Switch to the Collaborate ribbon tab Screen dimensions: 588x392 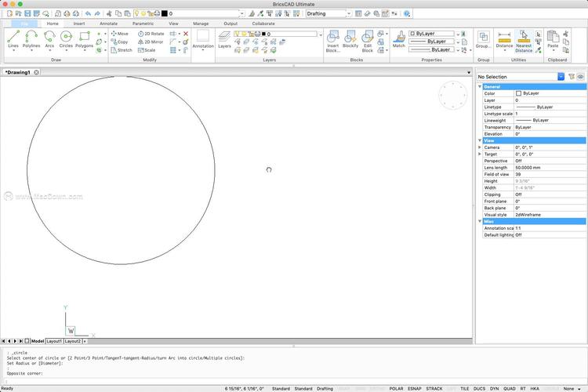point(263,24)
